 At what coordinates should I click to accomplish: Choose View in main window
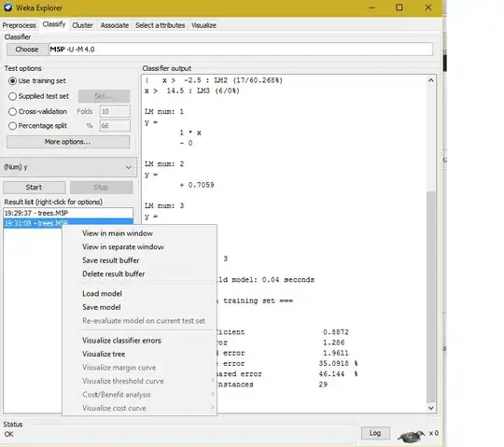(118, 233)
